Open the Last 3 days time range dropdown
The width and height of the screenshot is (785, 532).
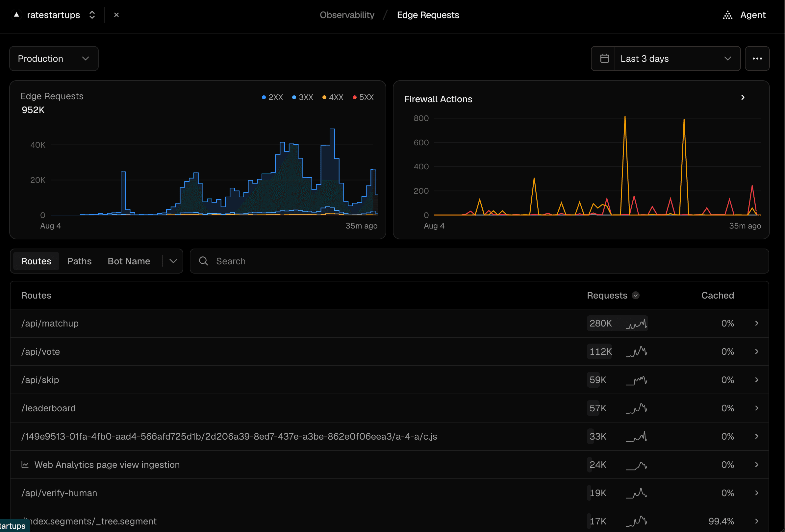[x=678, y=59]
